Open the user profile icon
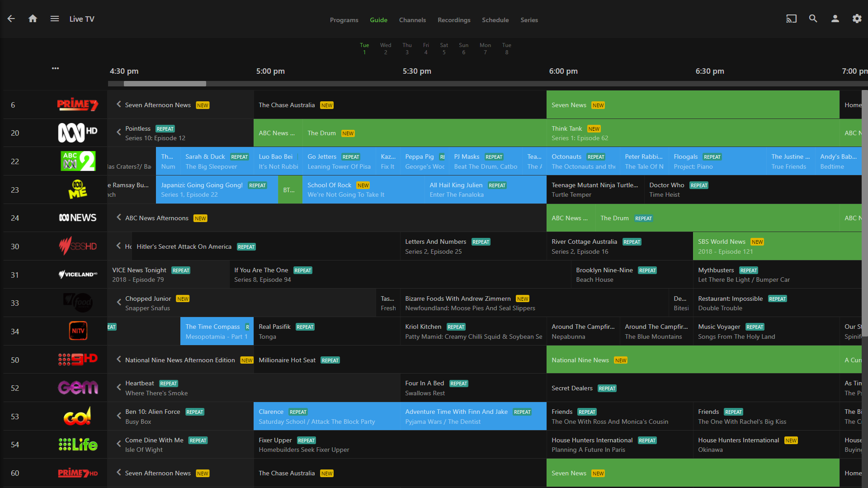The width and height of the screenshot is (868, 488). pos(835,19)
